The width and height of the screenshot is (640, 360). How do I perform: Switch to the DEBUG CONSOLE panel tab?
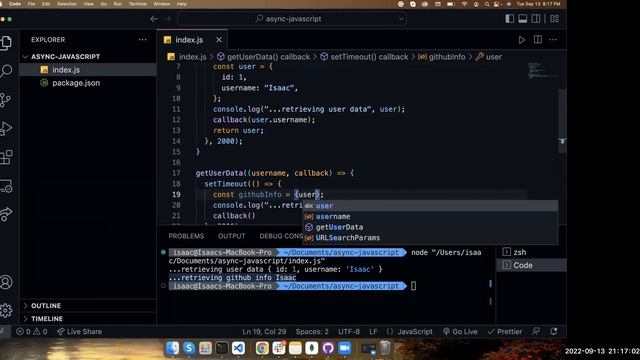(281, 236)
